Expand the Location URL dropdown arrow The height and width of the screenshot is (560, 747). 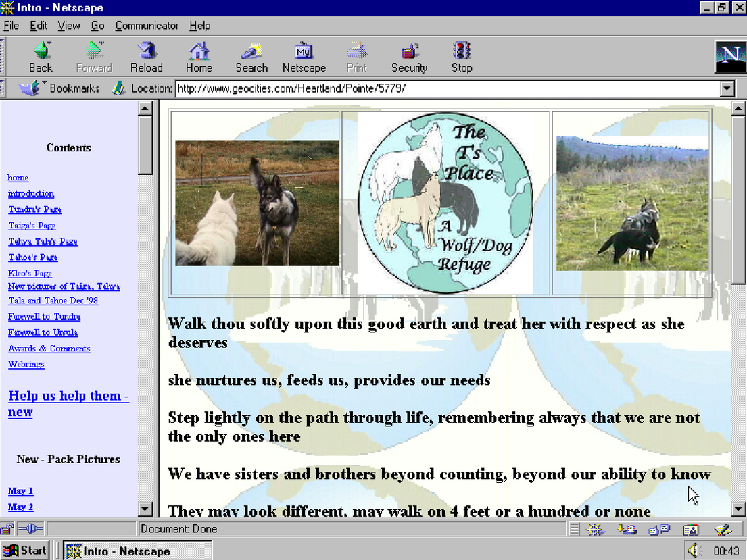point(727,88)
